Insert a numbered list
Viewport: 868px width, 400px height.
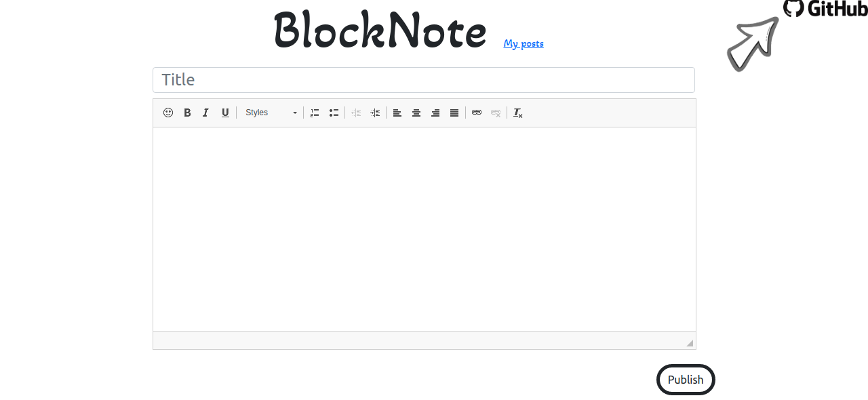tap(315, 113)
